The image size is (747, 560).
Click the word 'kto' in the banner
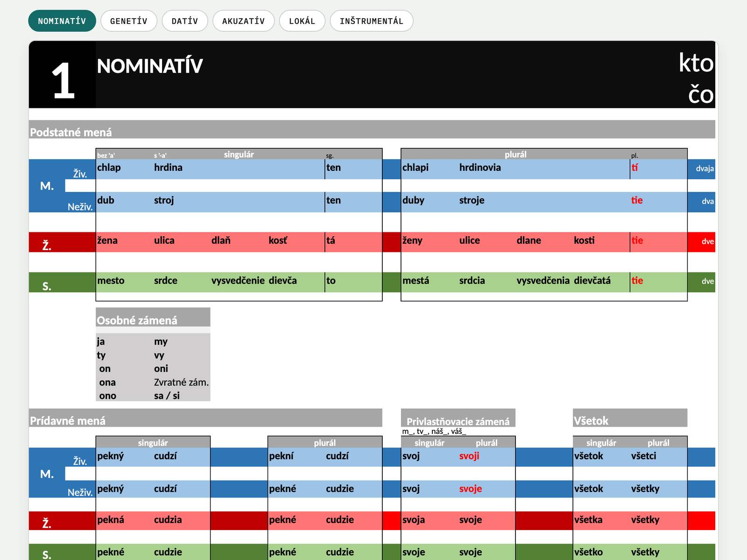[x=696, y=63]
